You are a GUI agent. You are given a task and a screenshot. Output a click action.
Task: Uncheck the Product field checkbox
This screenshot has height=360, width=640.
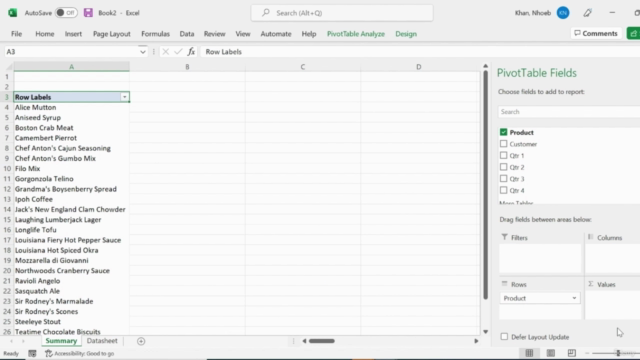[x=503, y=132]
